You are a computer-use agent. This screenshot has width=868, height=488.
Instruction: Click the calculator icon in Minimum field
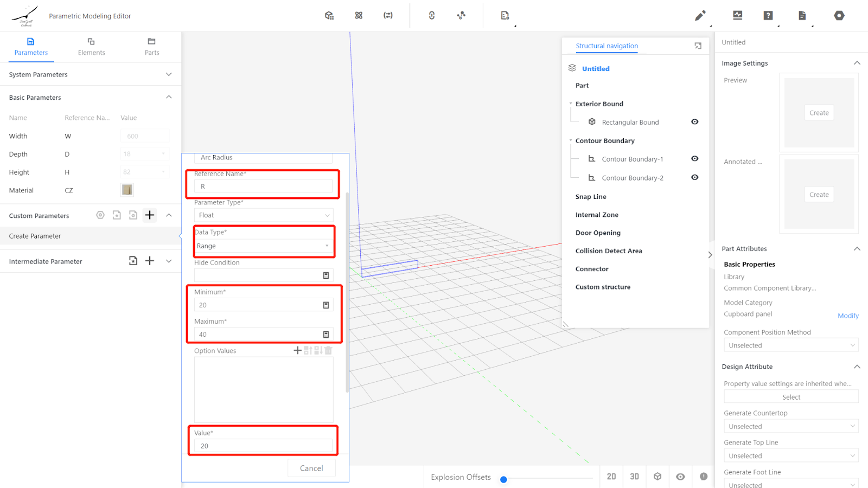(326, 305)
